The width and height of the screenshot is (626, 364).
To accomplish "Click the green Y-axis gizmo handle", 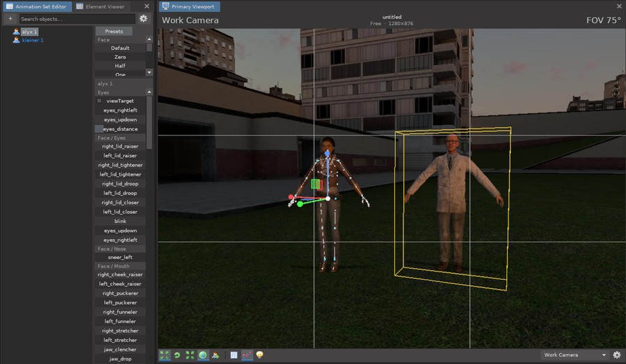I will click(300, 204).
